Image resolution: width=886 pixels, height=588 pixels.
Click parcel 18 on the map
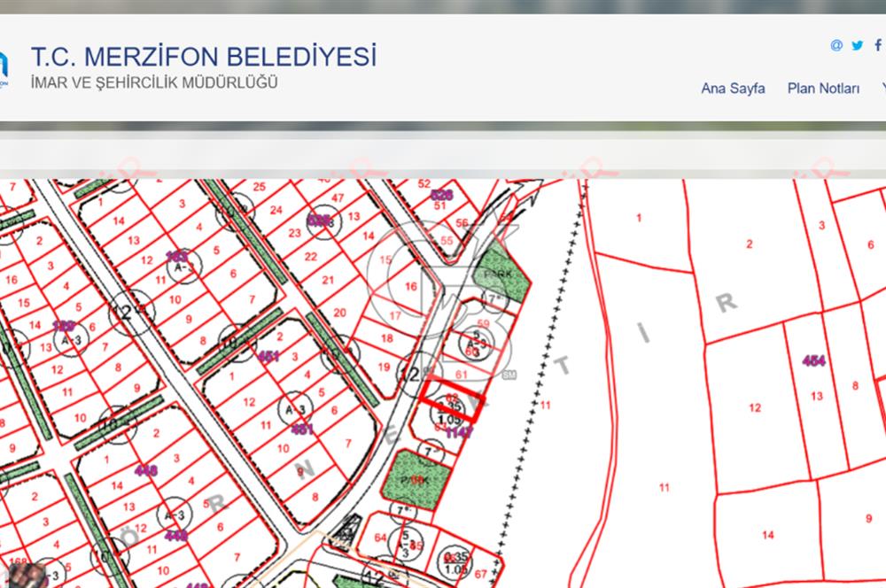point(386,338)
